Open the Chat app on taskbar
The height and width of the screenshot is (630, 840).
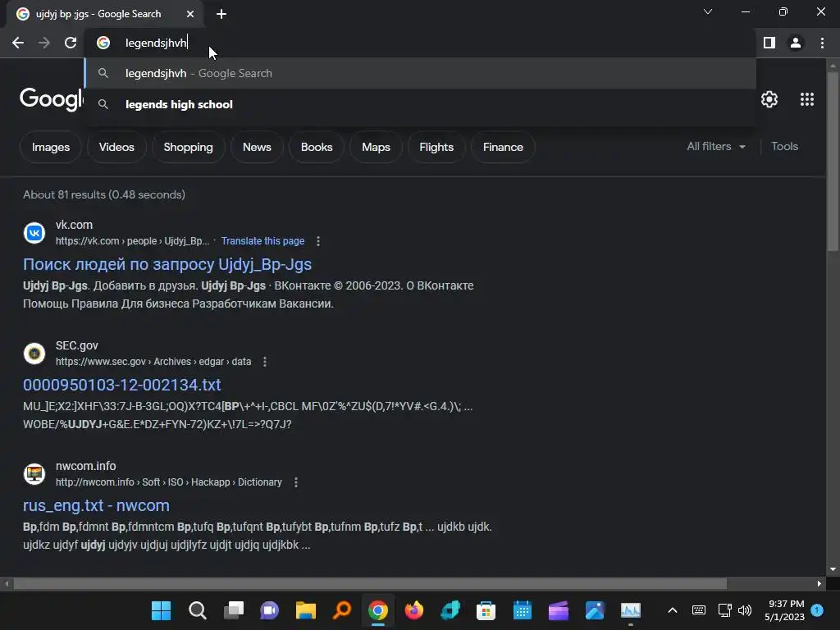point(269,610)
